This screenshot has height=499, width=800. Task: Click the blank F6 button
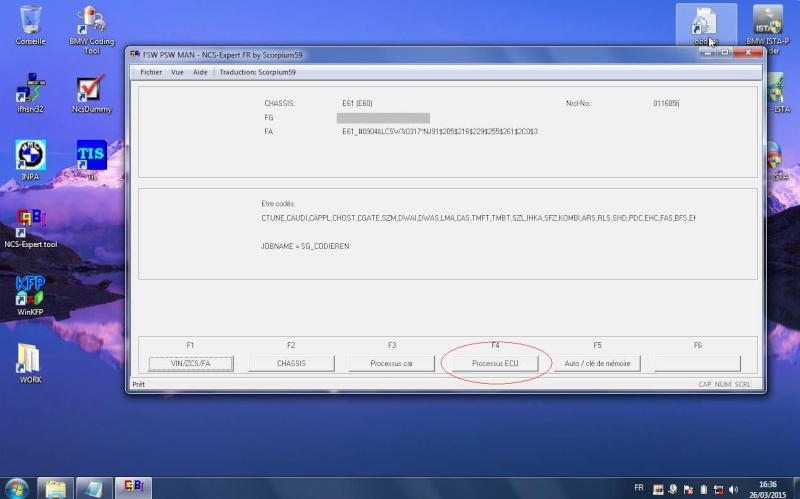click(x=697, y=363)
